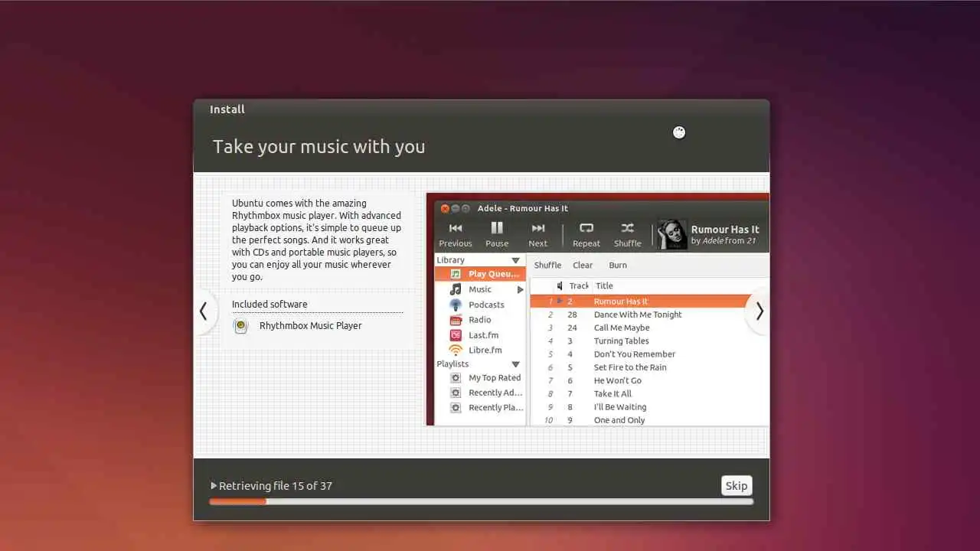Expand the Retrieving file details triangle
980x551 pixels.
coord(214,486)
